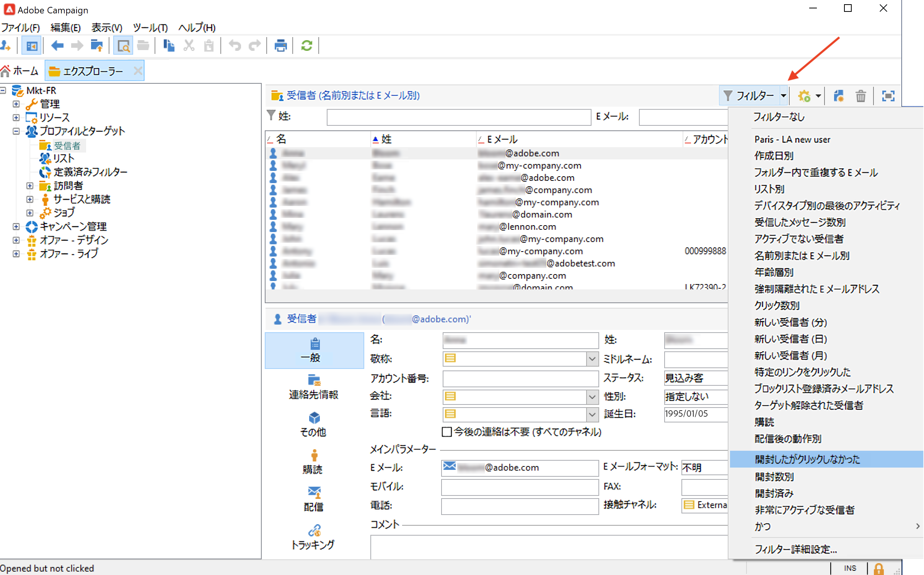
Task: Click the back navigation arrow icon
Action: click(57, 46)
